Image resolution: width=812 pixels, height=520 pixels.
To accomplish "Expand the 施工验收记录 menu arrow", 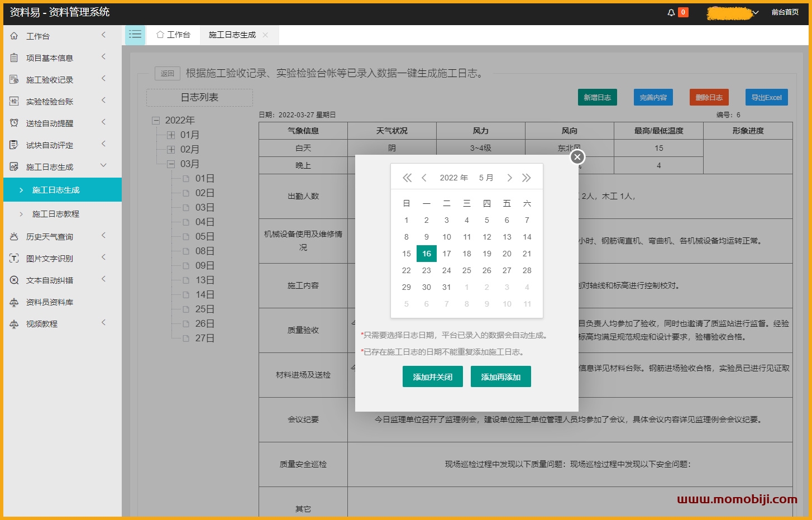I will pos(103,79).
